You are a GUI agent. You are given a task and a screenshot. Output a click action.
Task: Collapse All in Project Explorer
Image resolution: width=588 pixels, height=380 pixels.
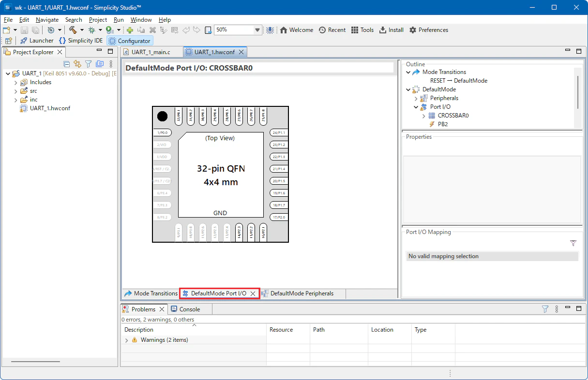[x=67, y=64]
